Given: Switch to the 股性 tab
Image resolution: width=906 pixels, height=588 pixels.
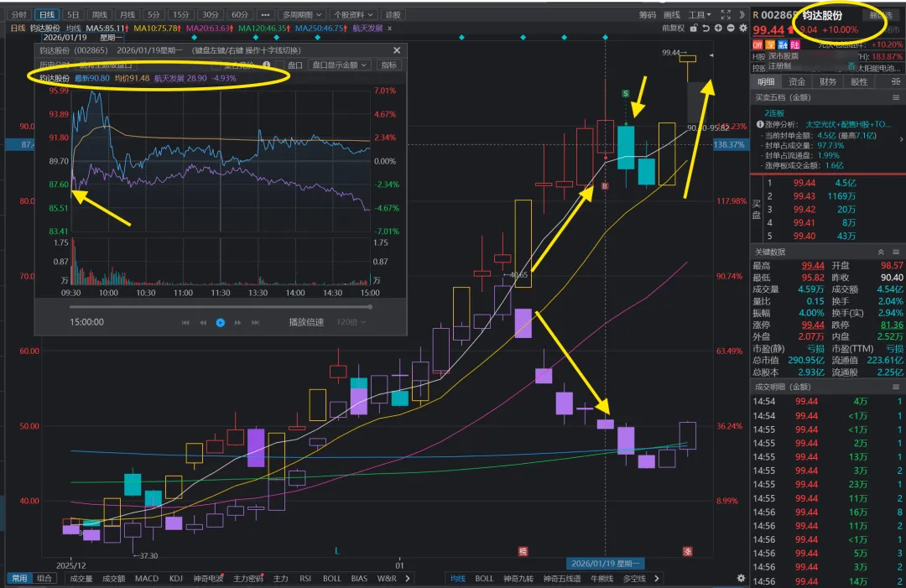Looking at the screenshot, I should pyautogui.click(x=859, y=81).
